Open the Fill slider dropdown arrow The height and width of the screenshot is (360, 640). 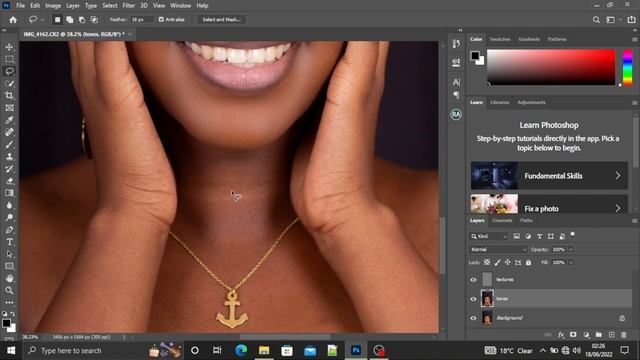coord(571,262)
